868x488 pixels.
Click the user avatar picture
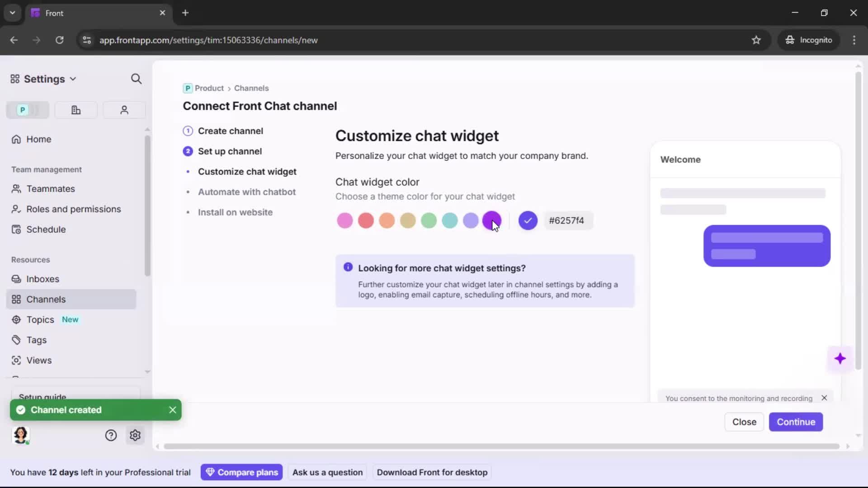pyautogui.click(x=21, y=435)
